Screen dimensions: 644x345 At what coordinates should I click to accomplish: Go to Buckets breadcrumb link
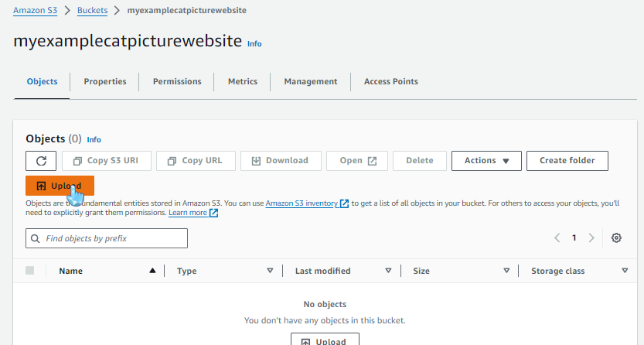tap(93, 10)
